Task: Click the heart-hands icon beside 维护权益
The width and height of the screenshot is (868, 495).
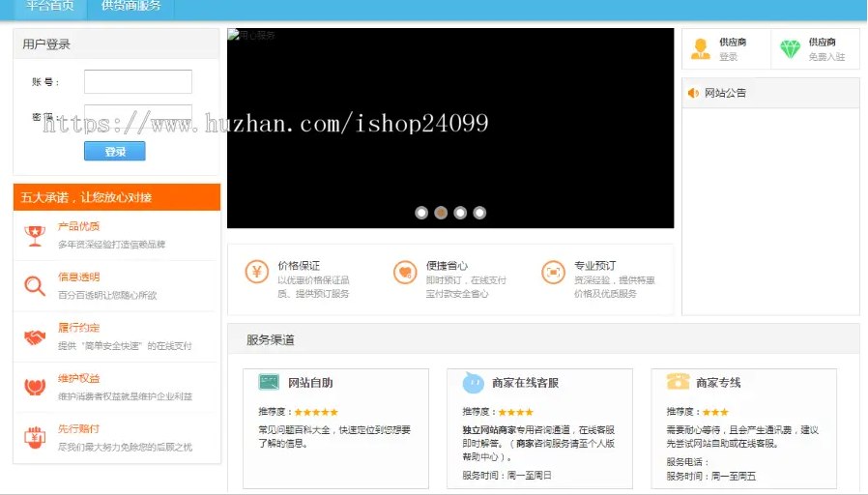Action: coord(35,387)
